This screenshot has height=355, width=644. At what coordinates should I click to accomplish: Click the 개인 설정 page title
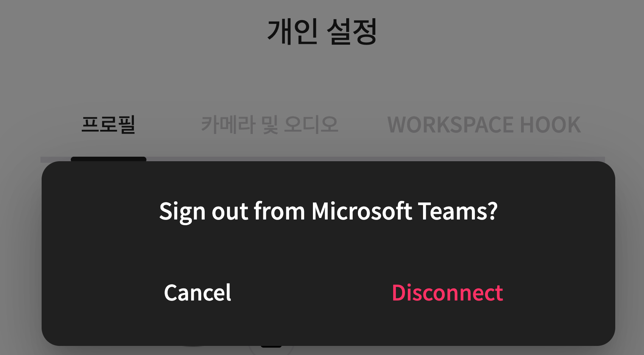(x=322, y=32)
